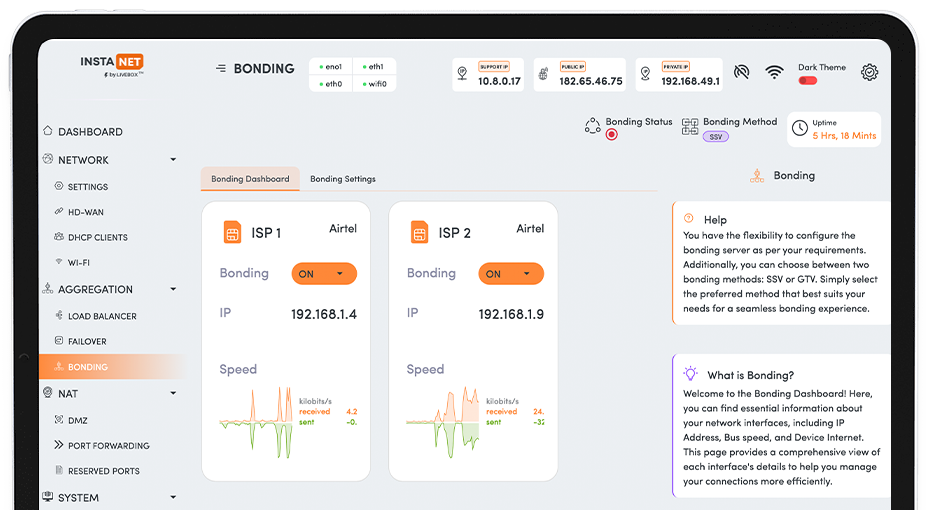
Task: Click the Wi-Fi signal icon in header
Action: pyautogui.click(x=774, y=72)
